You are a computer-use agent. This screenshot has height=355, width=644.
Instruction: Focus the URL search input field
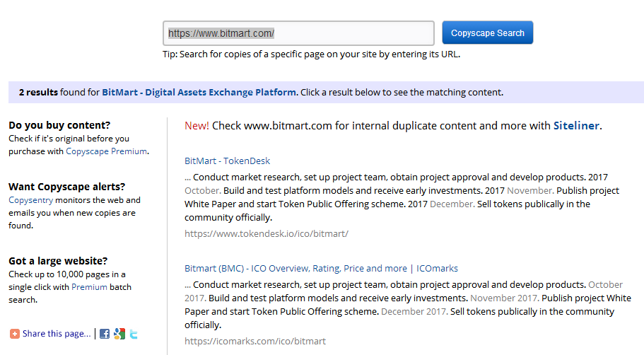pos(298,33)
